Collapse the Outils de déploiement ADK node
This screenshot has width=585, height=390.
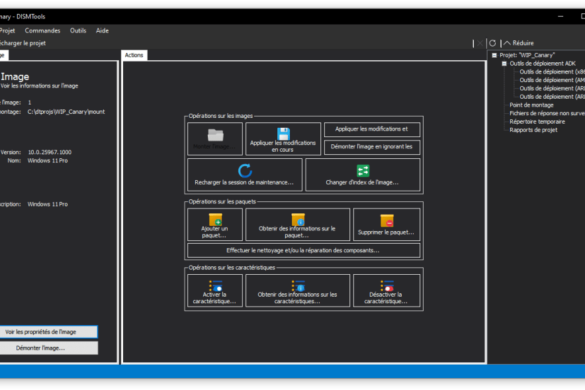(x=504, y=63)
